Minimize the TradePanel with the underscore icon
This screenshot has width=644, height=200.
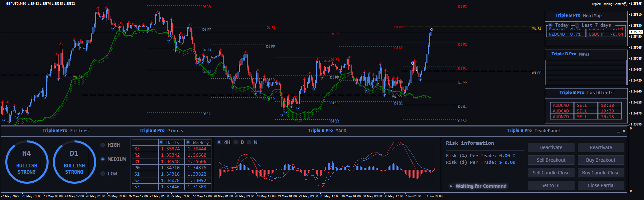tap(619, 131)
